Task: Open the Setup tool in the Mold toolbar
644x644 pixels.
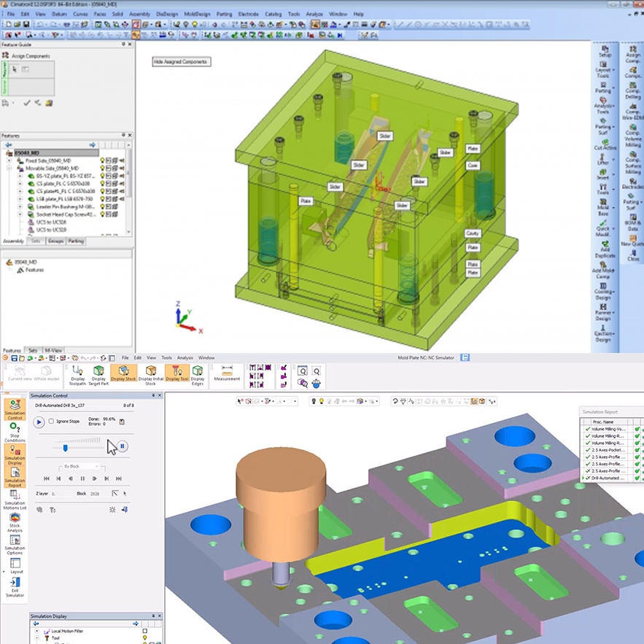Action: click(x=605, y=51)
